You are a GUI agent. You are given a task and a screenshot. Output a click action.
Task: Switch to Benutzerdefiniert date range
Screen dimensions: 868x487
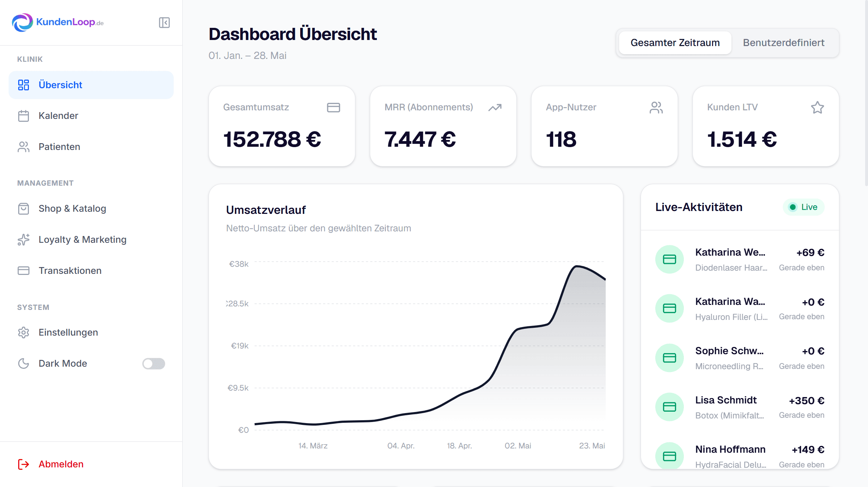[x=783, y=43]
